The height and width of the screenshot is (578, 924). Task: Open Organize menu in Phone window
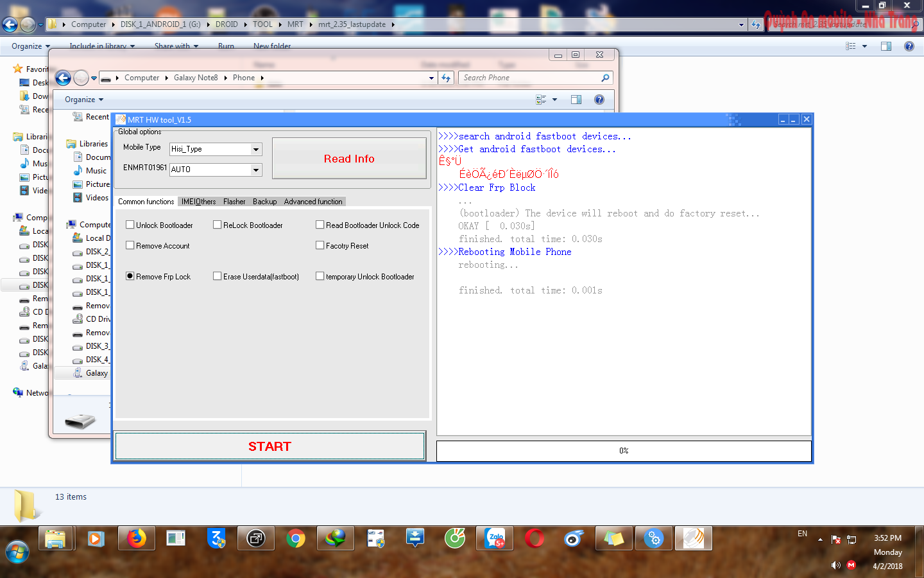click(x=84, y=100)
